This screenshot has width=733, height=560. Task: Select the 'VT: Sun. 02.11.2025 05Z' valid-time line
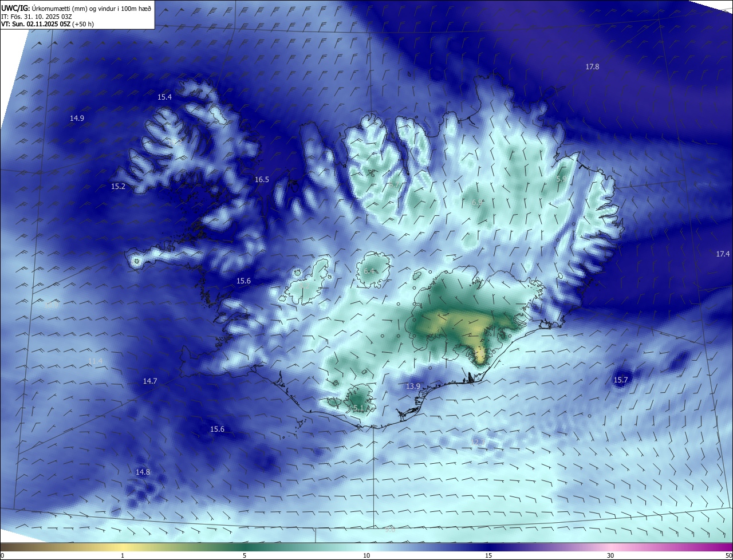[37, 25]
